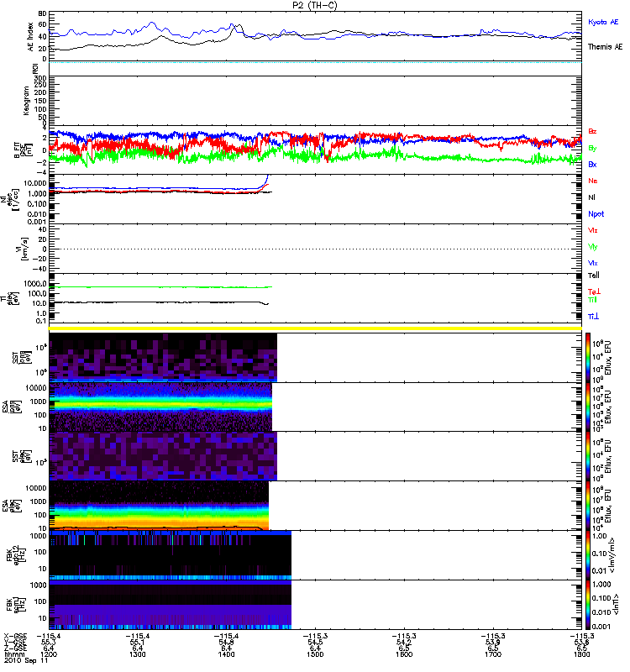Image resolution: width=630 pixels, height=672 pixels.
Task: Click the blue "Bx" legend label
Action: pos(592,164)
